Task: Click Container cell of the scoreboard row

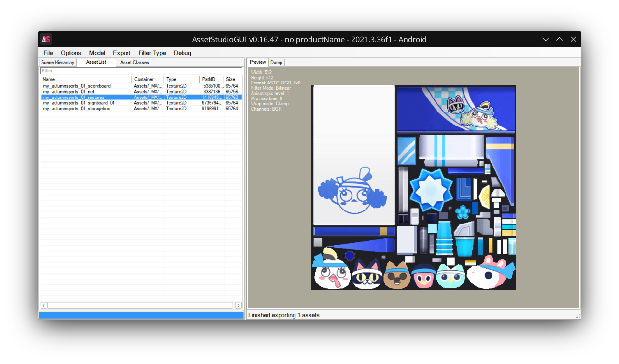Action: point(148,86)
